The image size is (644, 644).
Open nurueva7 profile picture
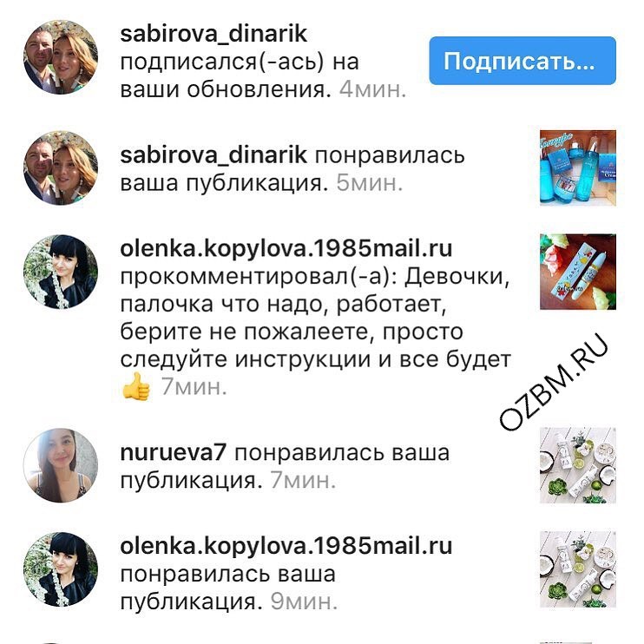(61, 465)
